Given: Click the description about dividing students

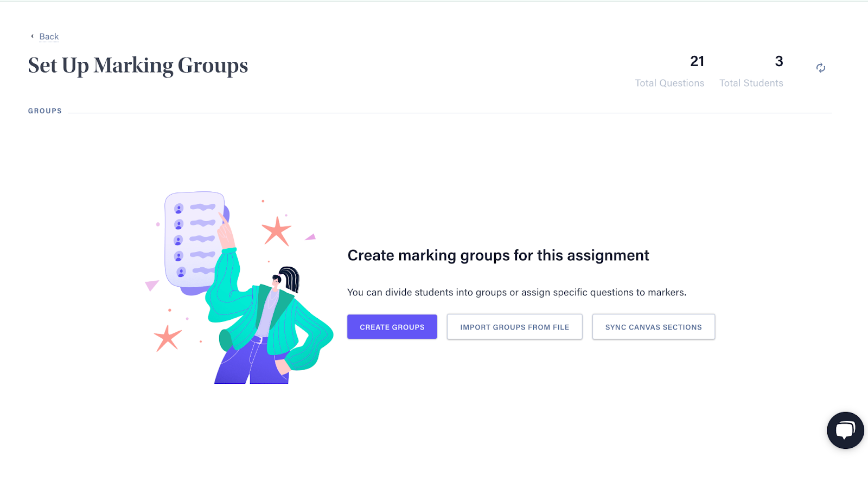Looking at the screenshot, I should coord(516,292).
